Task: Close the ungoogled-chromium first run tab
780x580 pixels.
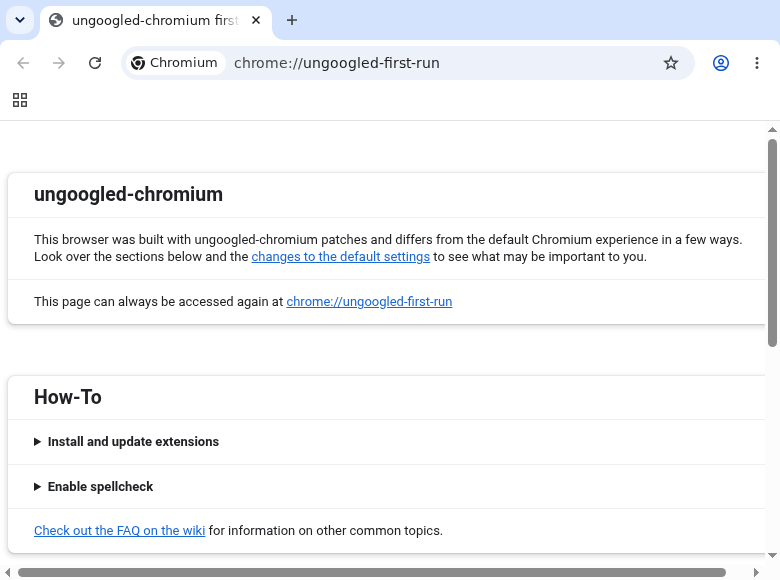Action: [256, 20]
